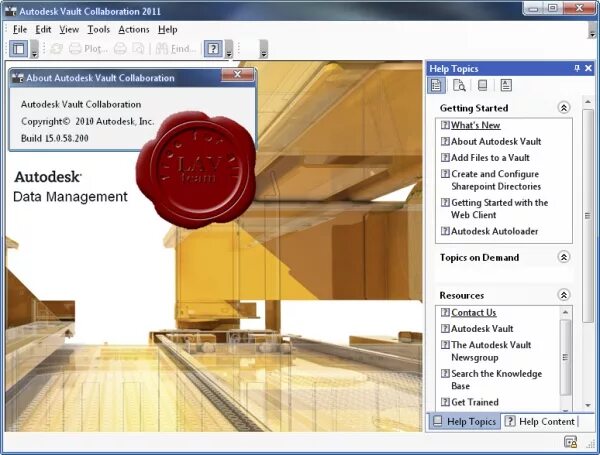
Task: Click the Resources list scroll up arrow
Action: point(565,312)
